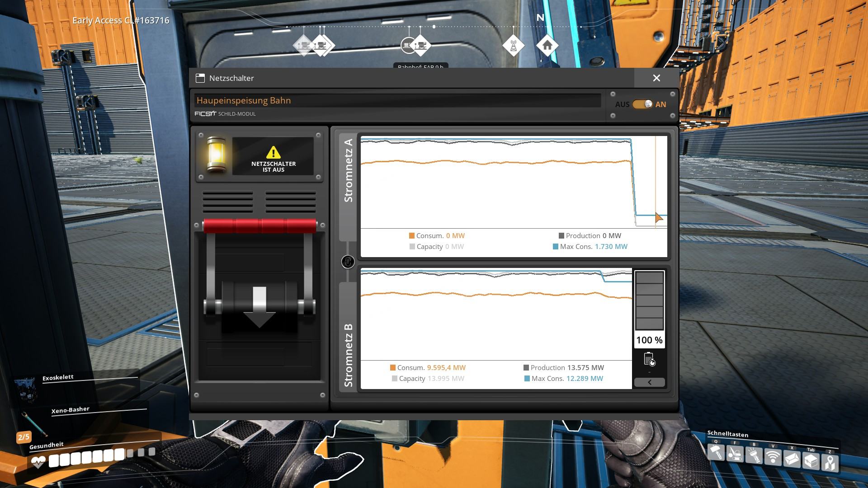Select the build hammer hotkey icon (Q)
The image size is (868, 488).
point(716,452)
